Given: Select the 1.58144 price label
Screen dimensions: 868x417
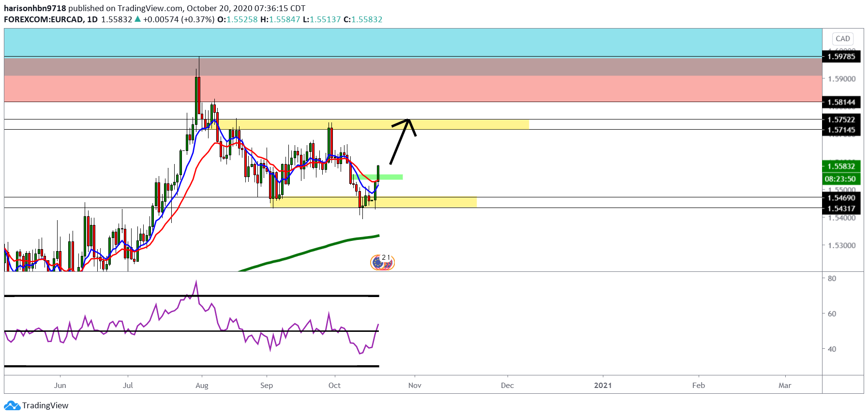Looking at the screenshot, I should (x=841, y=102).
